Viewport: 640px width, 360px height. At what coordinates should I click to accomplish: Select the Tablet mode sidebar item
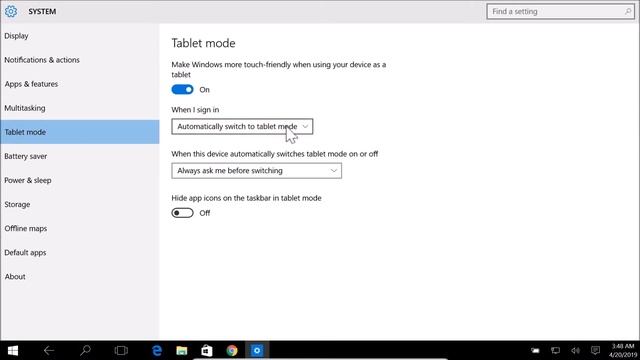tap(80, 132)
